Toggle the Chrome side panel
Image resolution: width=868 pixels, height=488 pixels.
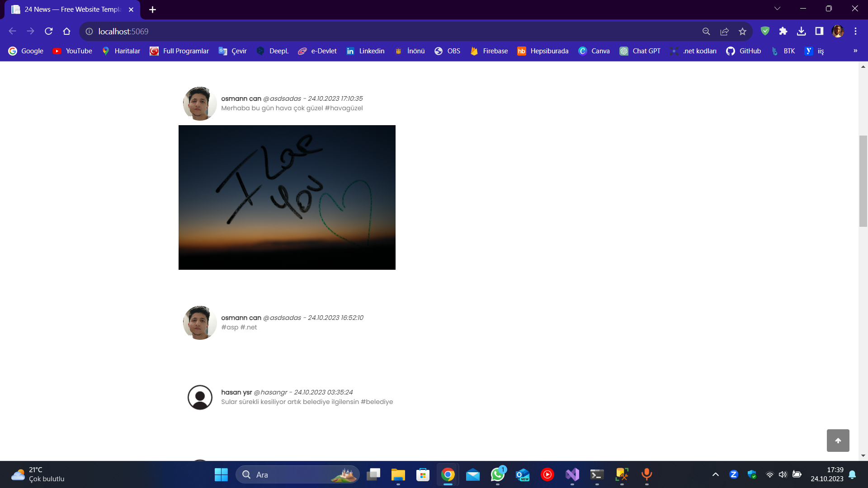(x=820, y=31)
